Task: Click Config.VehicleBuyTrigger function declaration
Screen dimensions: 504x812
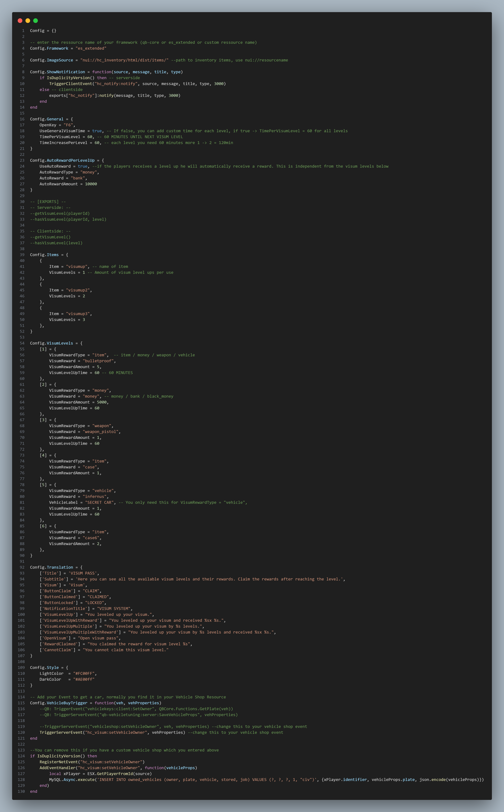Action: coord(96,703)
